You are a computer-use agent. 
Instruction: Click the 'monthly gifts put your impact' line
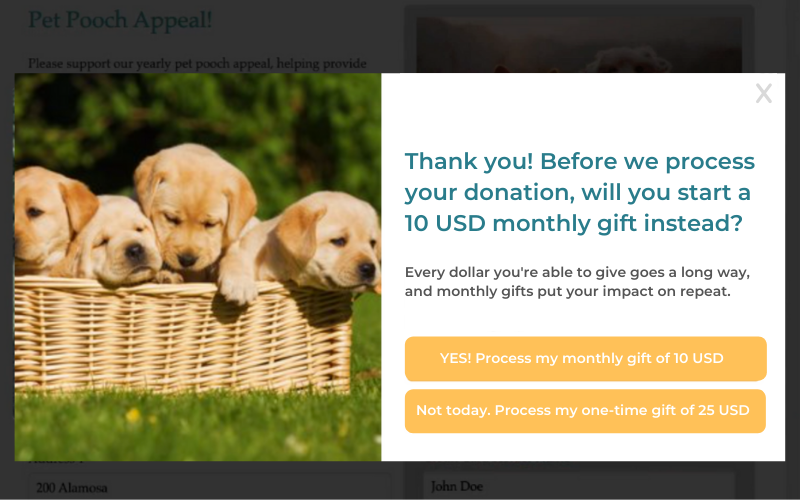point(567,292)
